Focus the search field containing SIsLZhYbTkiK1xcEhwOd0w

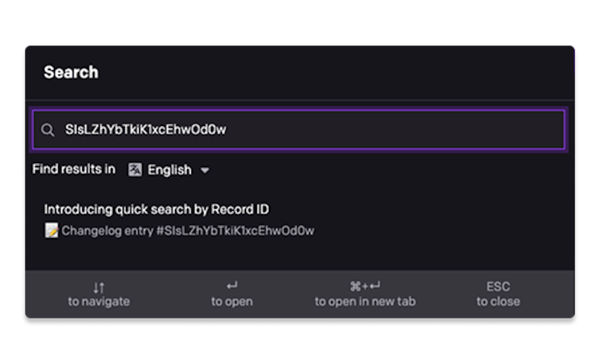[x=298, y=130]
